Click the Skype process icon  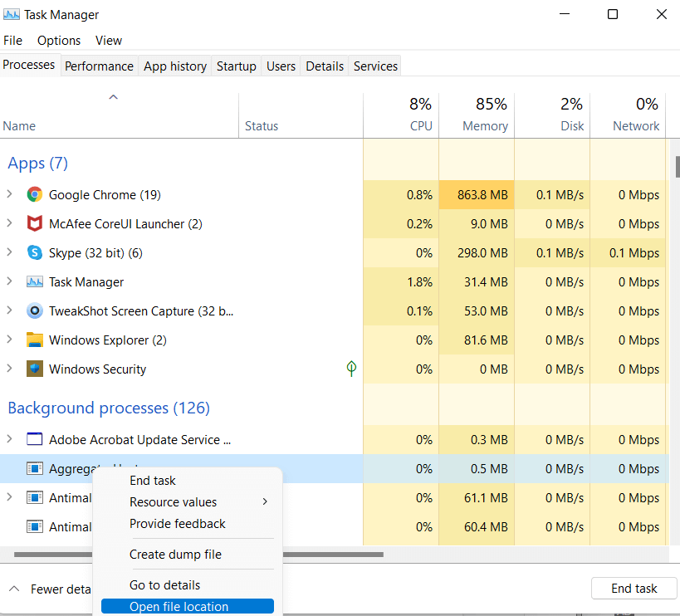click(35, 252)
